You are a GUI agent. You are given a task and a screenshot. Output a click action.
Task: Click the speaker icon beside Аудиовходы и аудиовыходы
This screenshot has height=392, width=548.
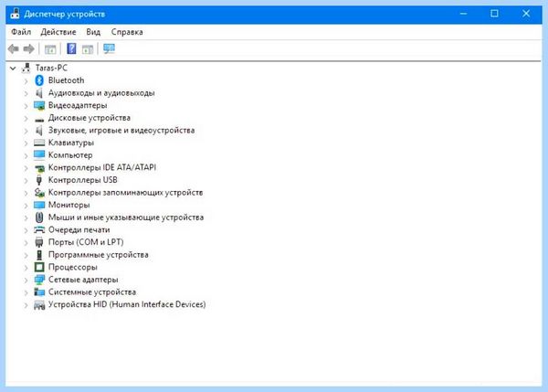point(39,93)
